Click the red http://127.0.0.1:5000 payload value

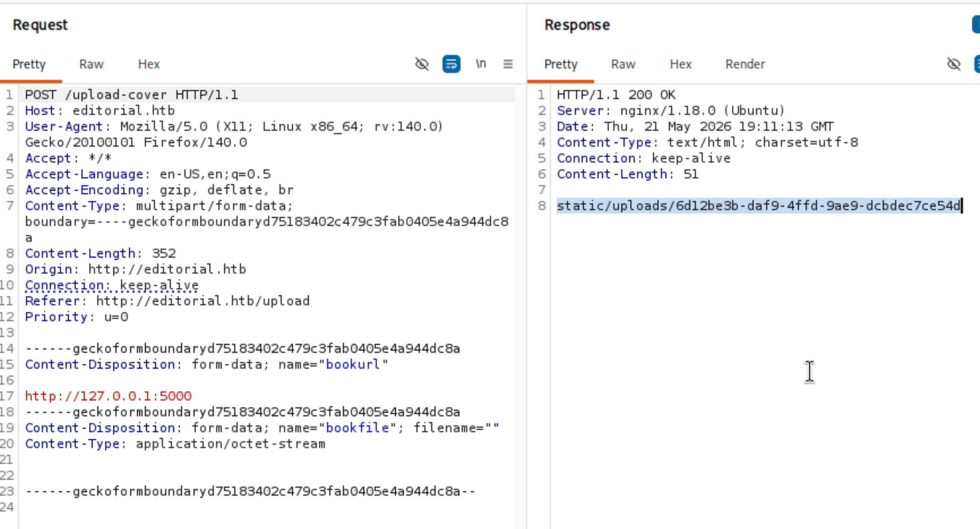(108, 396)
